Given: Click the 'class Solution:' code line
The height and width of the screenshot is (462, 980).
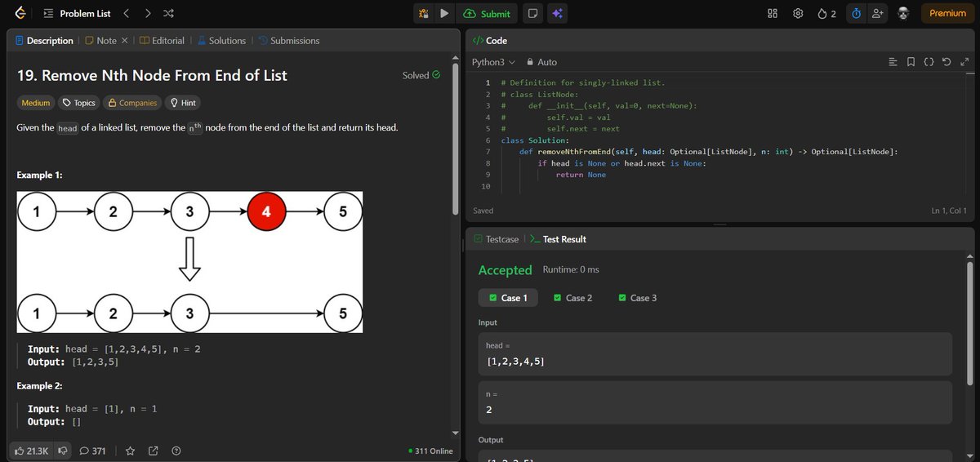Looking at the screenshot, I should pos(536,140).
